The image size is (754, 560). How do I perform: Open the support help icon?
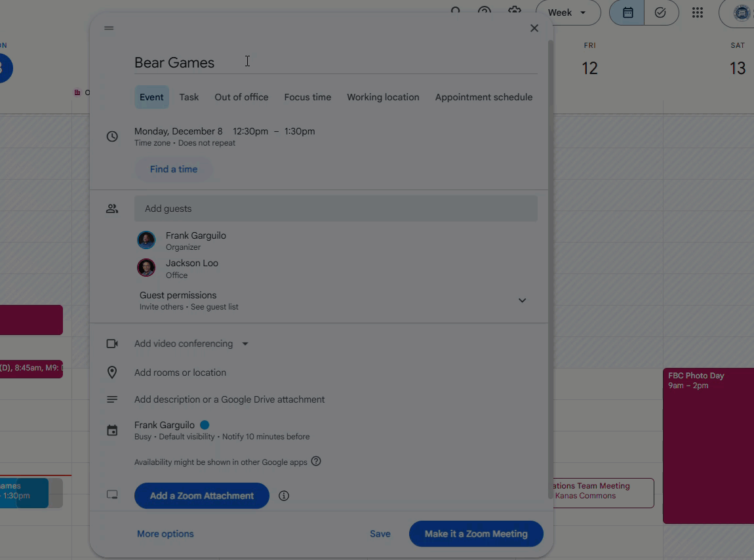tap(485, 10)
